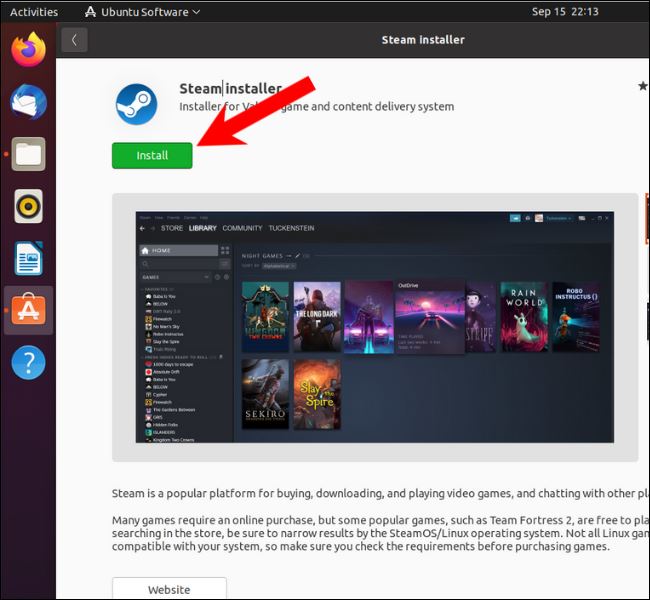Screen dimensions: 650x600
Task: Open LibreOffice Writer from the dock
Action: 28,258
